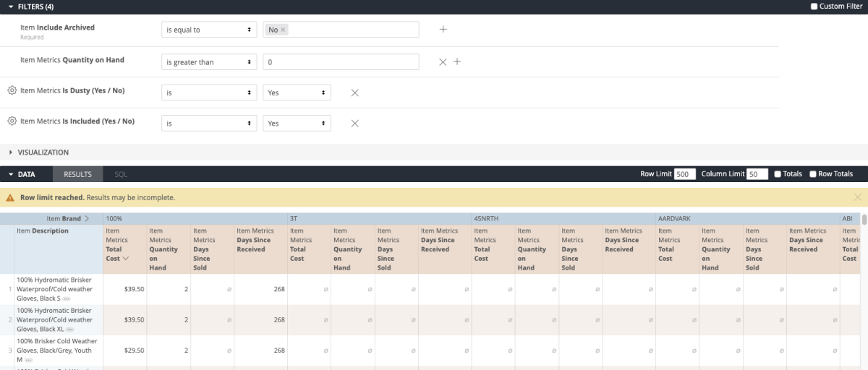The height and width of the screenshot is (370, 868).
Task: Click Days Since Received header under AARDVARK
Action: click(813, 249)
